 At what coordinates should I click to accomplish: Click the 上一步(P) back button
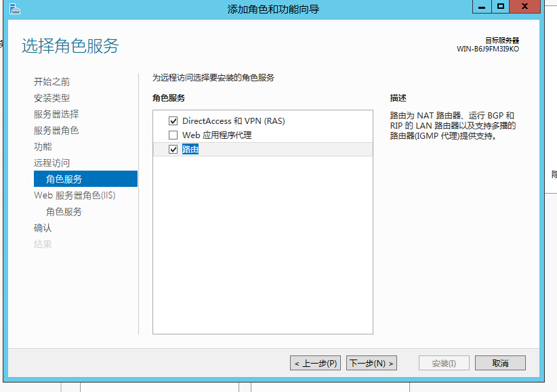(316, 364)
